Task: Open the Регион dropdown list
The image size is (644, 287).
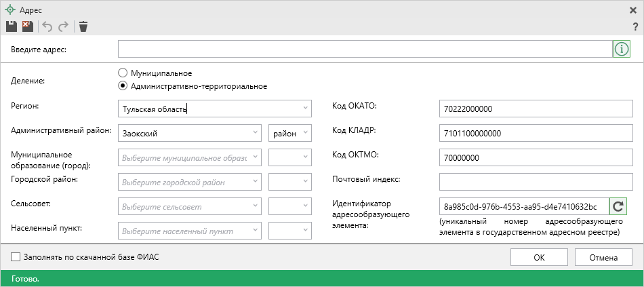Action: coord(305,109)
